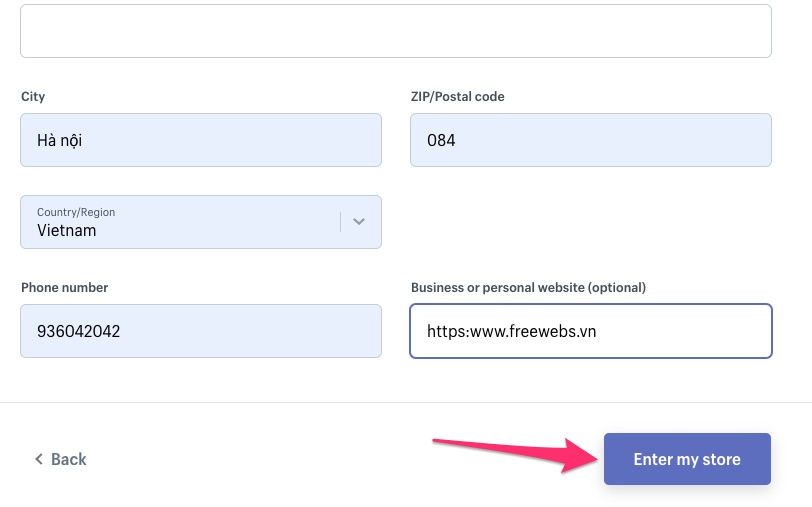
Task: Expand the Country/Region dropdown arrow
Action: (x=360, y=221)
